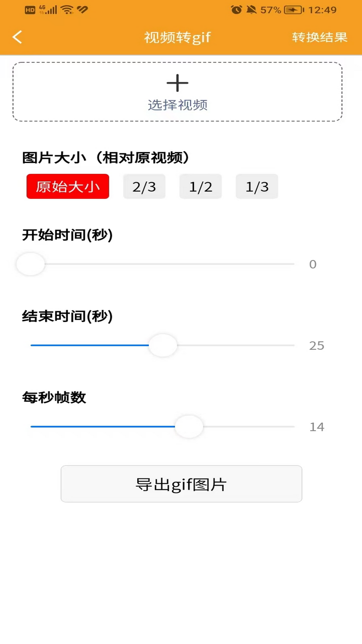Select the 2/3 size option
The width and height of the screenshot is (362, 644).
point(144,186)
